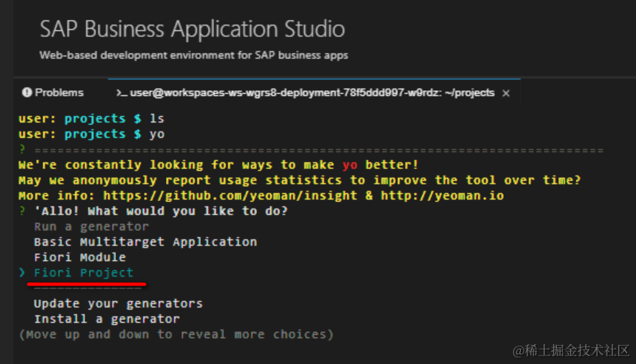Click the 'Move up and down' hint
Image resolution: width=636 pixels, height=364 pixels.
pos(176,335)
